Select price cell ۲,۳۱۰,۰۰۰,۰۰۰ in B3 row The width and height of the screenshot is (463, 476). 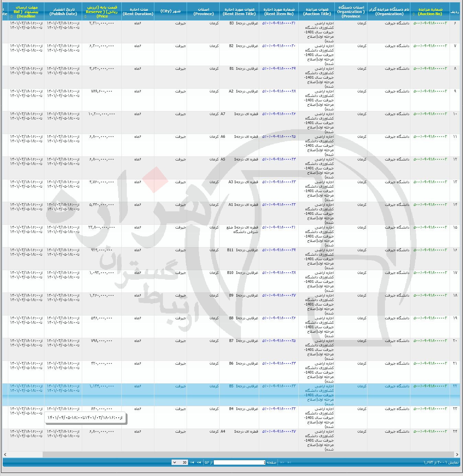pyautogui.click(x=102, y=32)
